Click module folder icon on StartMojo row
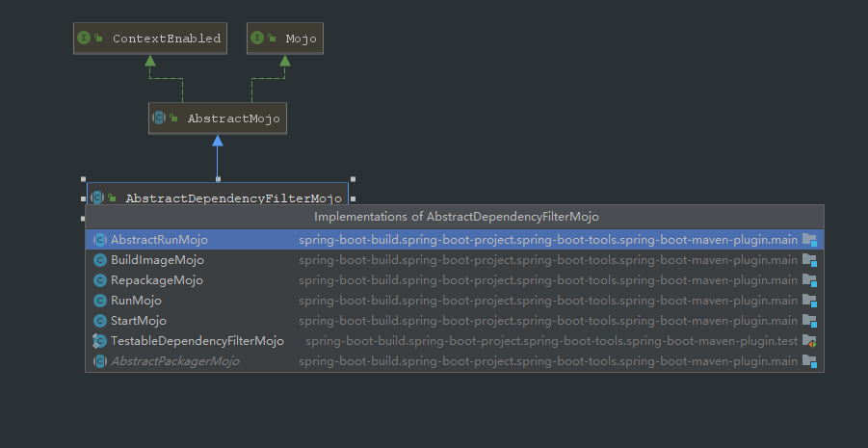The width and height of the screenshot is (868, 448). click(810, 321)
